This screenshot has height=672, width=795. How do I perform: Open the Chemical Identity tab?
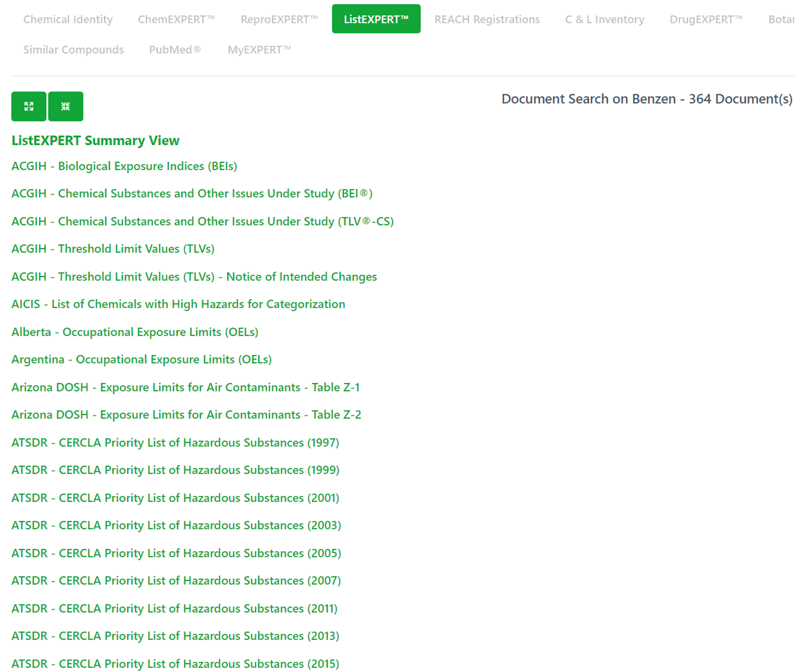(x=68, y=19)
